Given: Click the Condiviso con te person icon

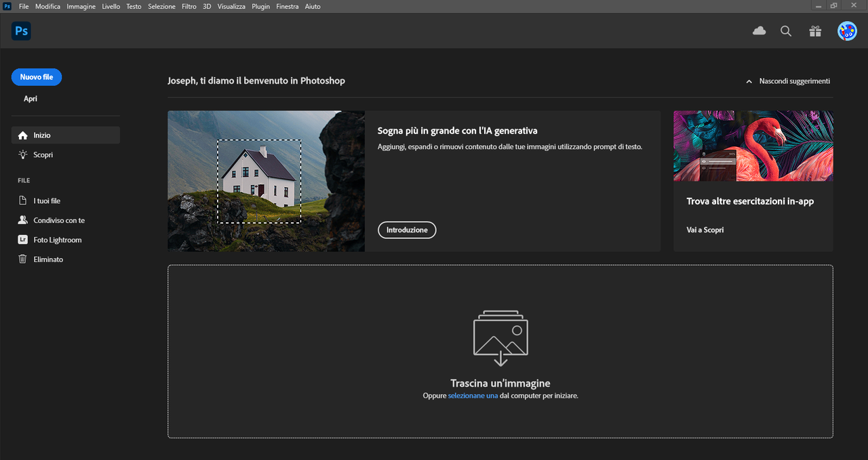Looking at the screenshot, I should [22, 220].
